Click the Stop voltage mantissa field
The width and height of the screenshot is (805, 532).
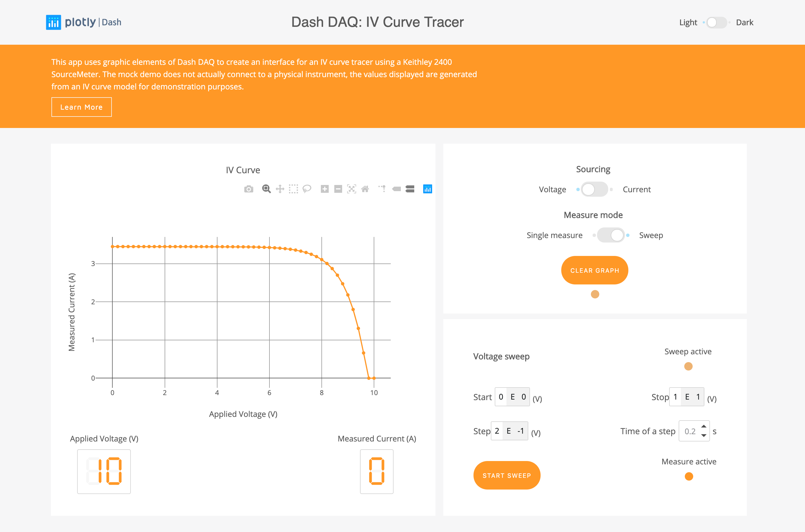click(675, 397)
